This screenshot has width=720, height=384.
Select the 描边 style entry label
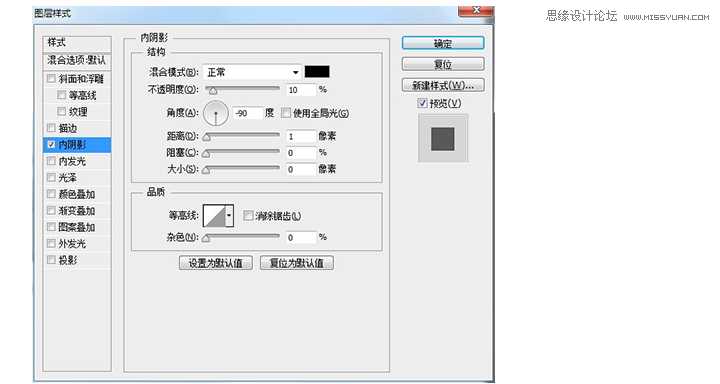point(68,128)
